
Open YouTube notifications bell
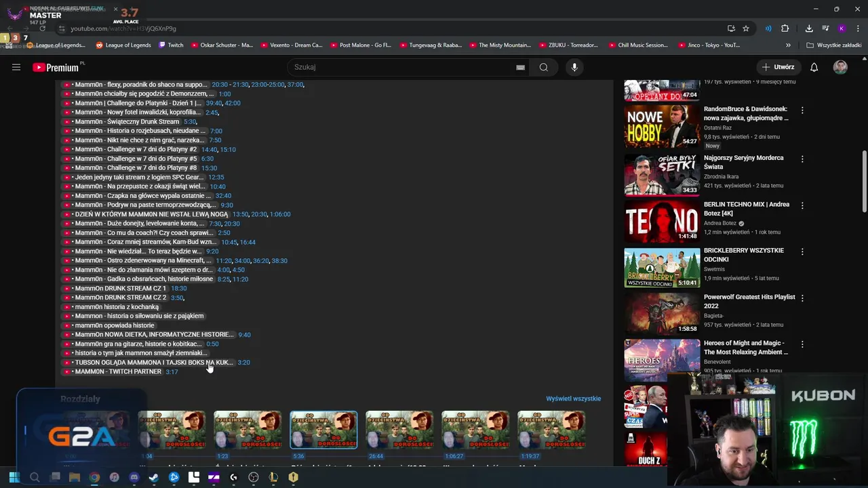point(814,67)
